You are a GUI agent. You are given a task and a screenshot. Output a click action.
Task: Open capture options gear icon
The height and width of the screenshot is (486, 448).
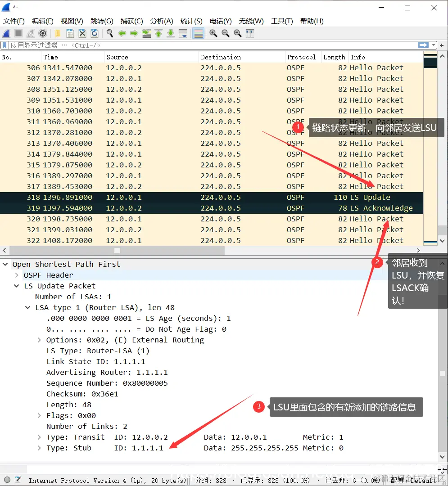tap(43, 33)
